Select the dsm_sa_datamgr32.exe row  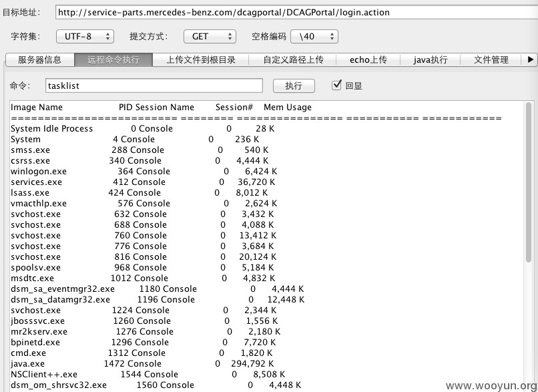tap(158, 299)
